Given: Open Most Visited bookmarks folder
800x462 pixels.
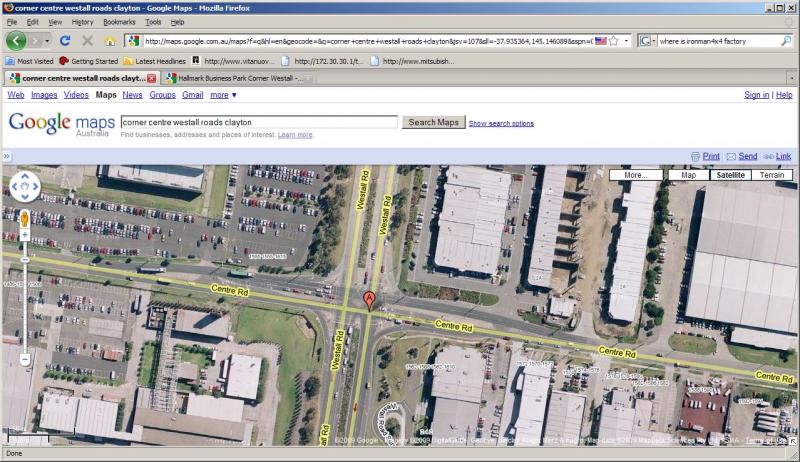Looking at the screenshot, I should [x=29, y=61].
